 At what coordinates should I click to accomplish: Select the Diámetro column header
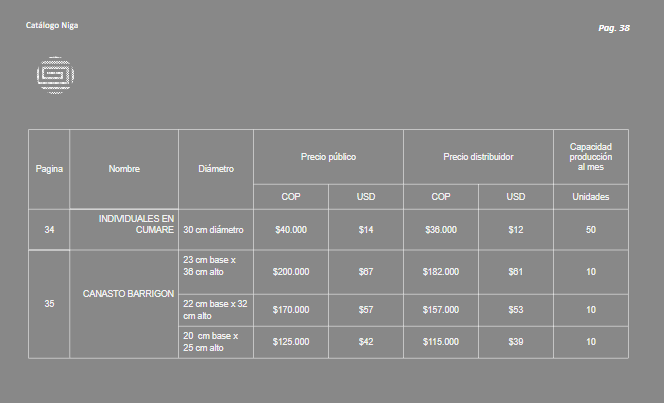click(216, 169)
